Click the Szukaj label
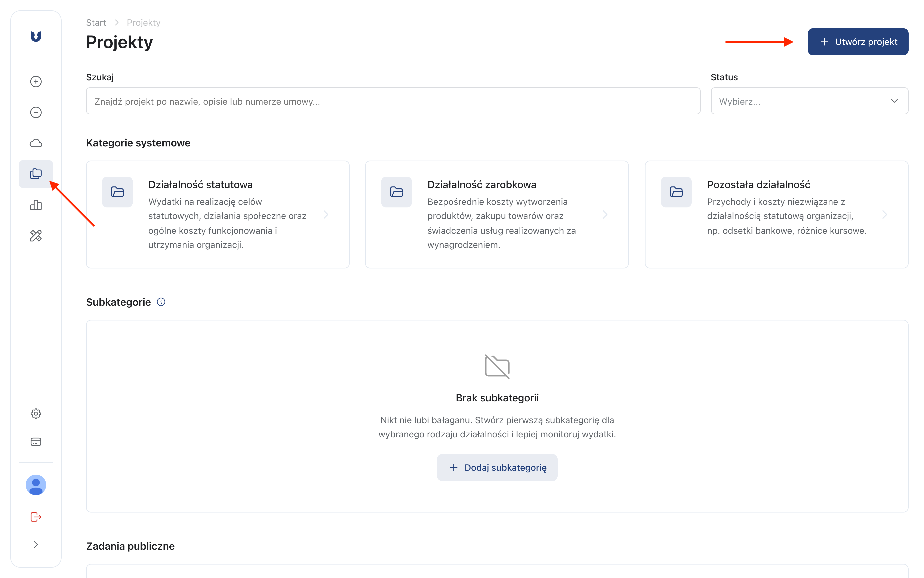924x578 pixels. click(100, 77)
